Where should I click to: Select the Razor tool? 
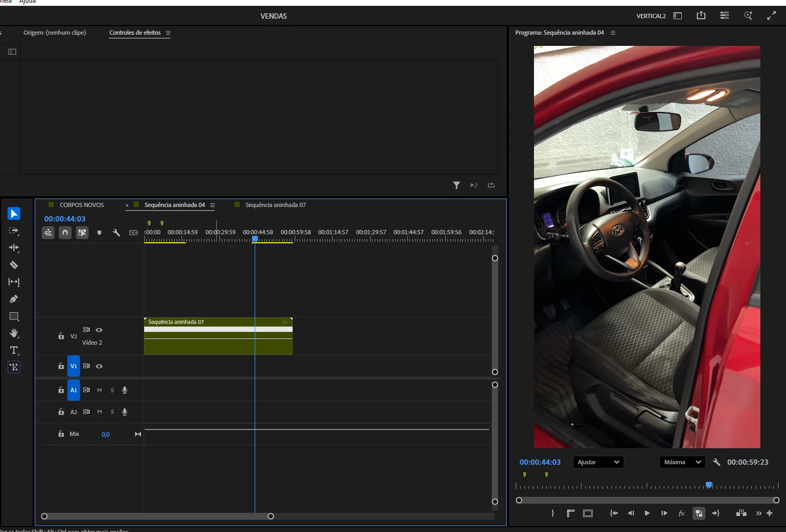pyautogui.click(x=14, y=265)
